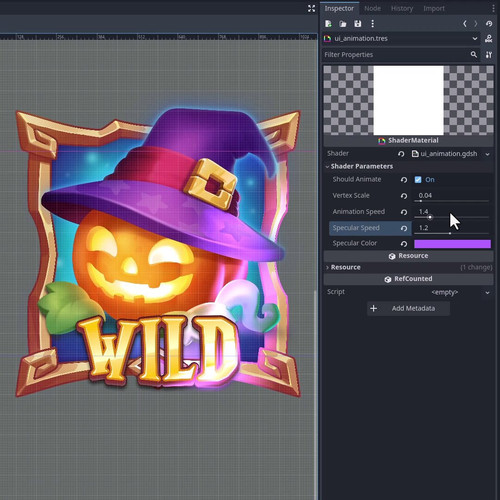This screenshot has width=500, height=500.
Task: Open the object history list icon
Action: pos(489,24)
